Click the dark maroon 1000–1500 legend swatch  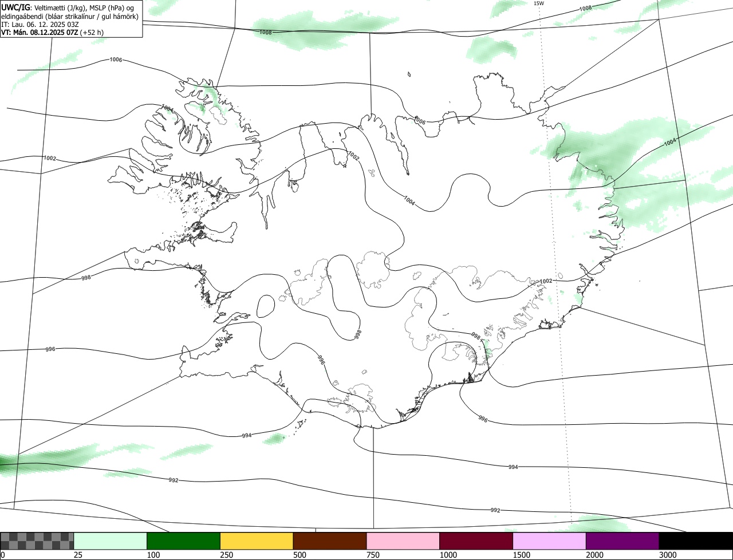point(476,541)
